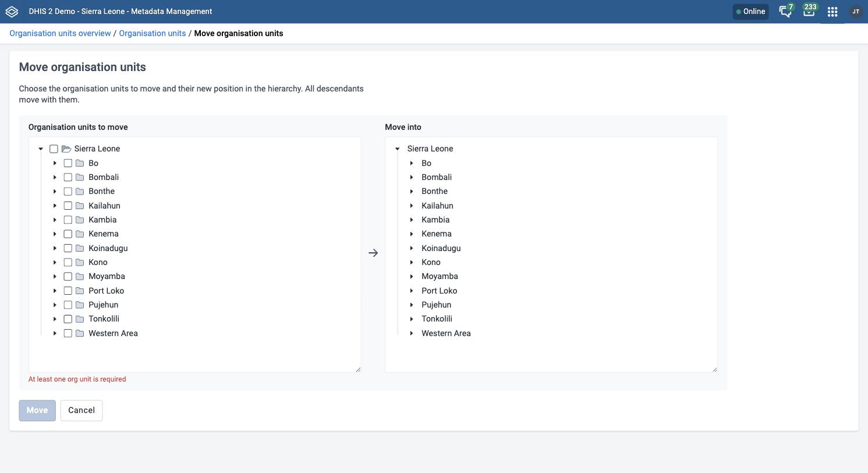
Task: Click the Sierra Leone open folder icon
Action: coord(66,149)
